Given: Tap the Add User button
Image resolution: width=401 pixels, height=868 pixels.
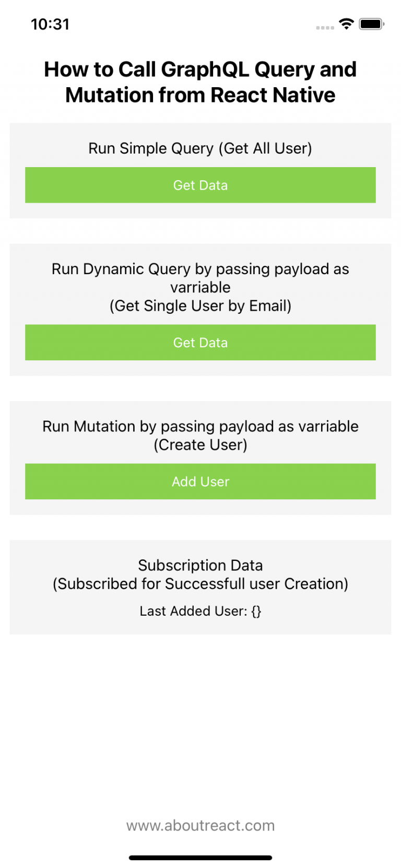Looking at the screenshot, I should pyautogui.click(x=200, y=482).
